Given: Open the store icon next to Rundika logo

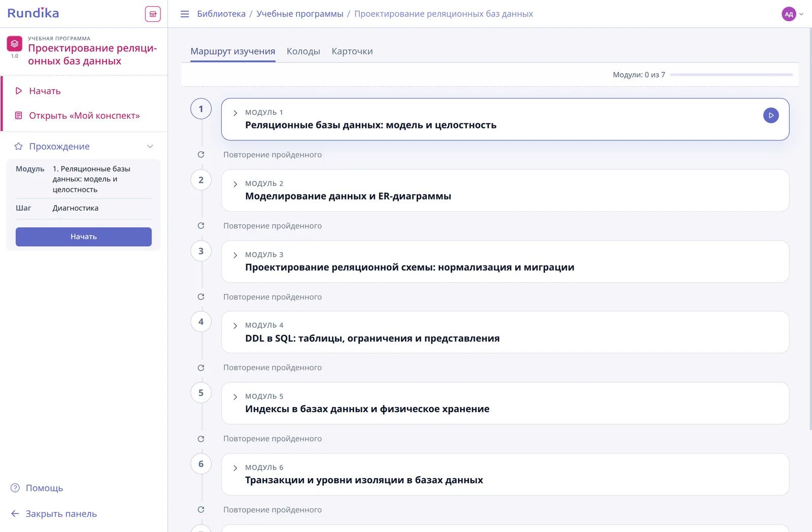Looking at the screenshot, I should (153, 14).
